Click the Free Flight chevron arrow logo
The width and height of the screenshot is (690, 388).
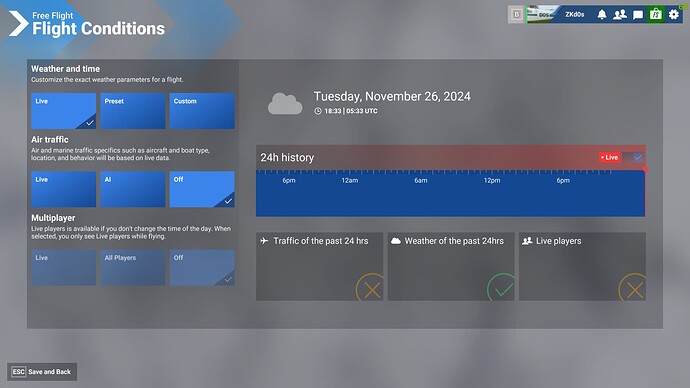18,23
